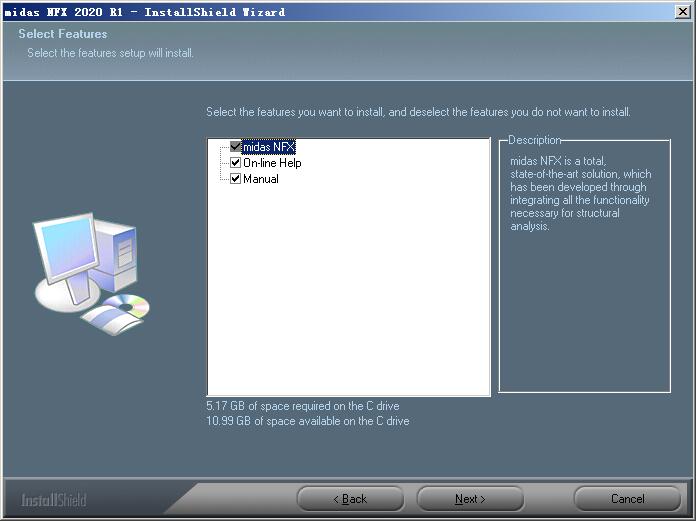
Task: Click '10.99 GB of space available' text
Action: point(308,421)
